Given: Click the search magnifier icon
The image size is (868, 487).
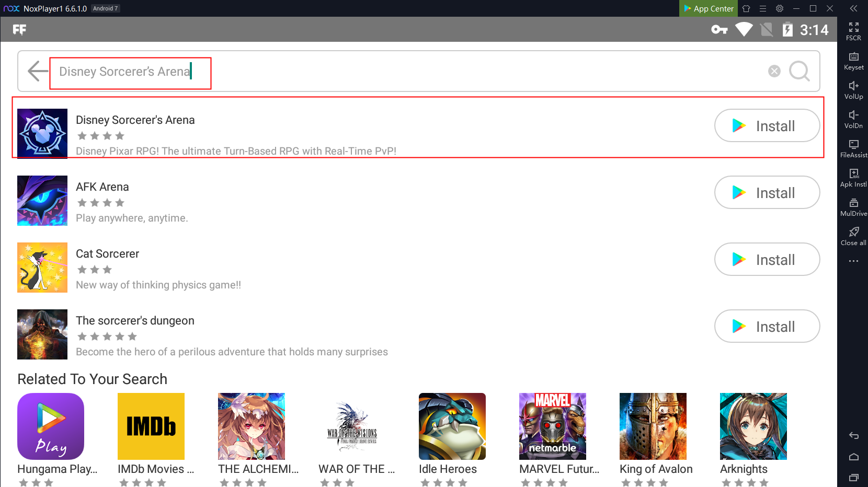Looking at the screenshot, I should coord(799,71).
